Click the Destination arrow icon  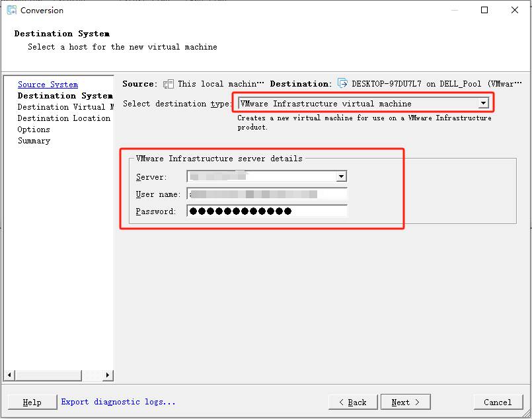pos(342,83)
